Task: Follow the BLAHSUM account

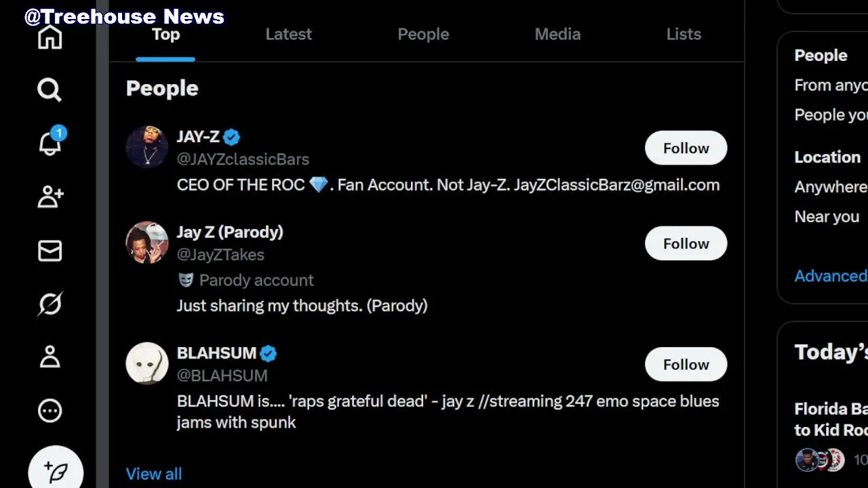Action: coord(686,365)
